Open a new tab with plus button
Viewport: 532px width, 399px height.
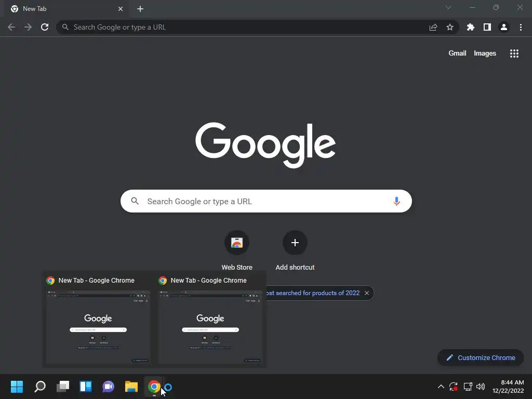pyautogui.click(x=140, y=9)
